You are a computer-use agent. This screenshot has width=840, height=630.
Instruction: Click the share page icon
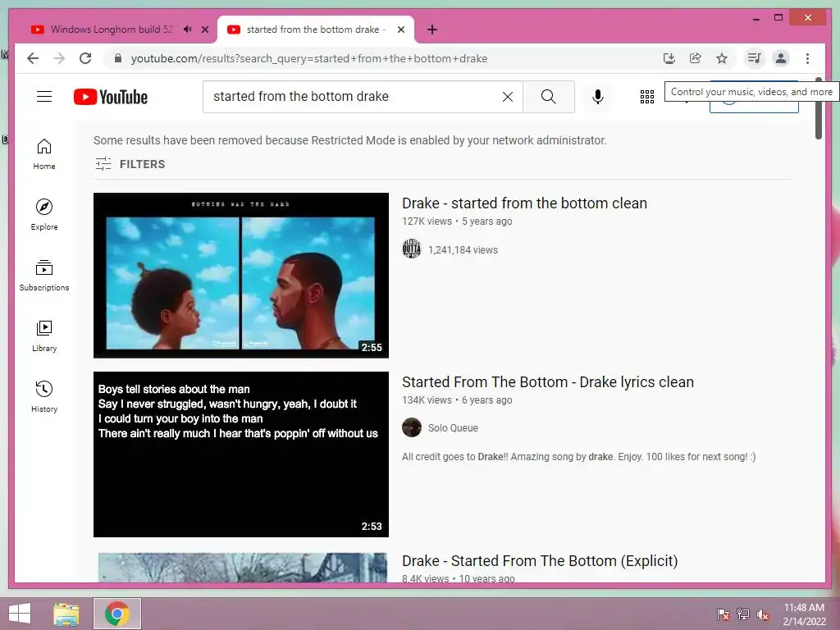click(x=696, y=58)
